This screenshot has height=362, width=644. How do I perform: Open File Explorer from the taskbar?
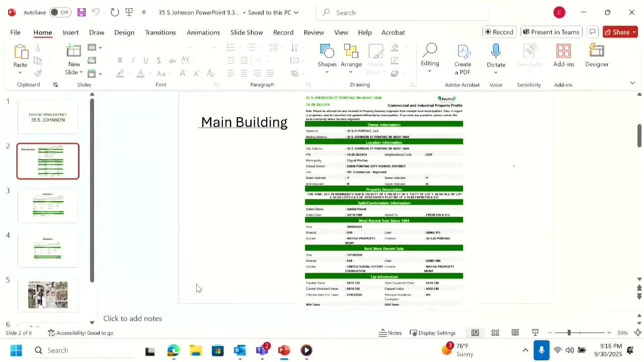pos(196,350)
